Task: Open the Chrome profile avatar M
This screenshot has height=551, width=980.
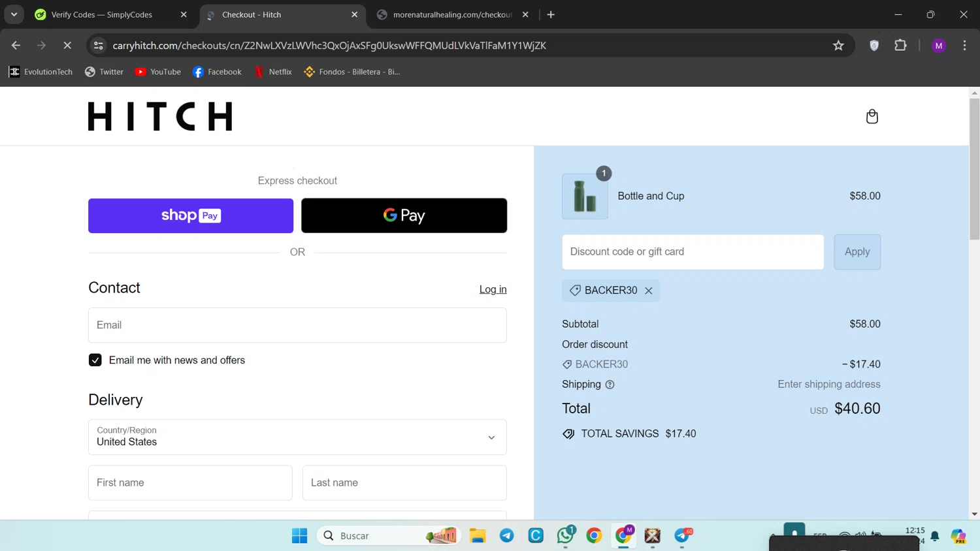Action: (939, 45)
